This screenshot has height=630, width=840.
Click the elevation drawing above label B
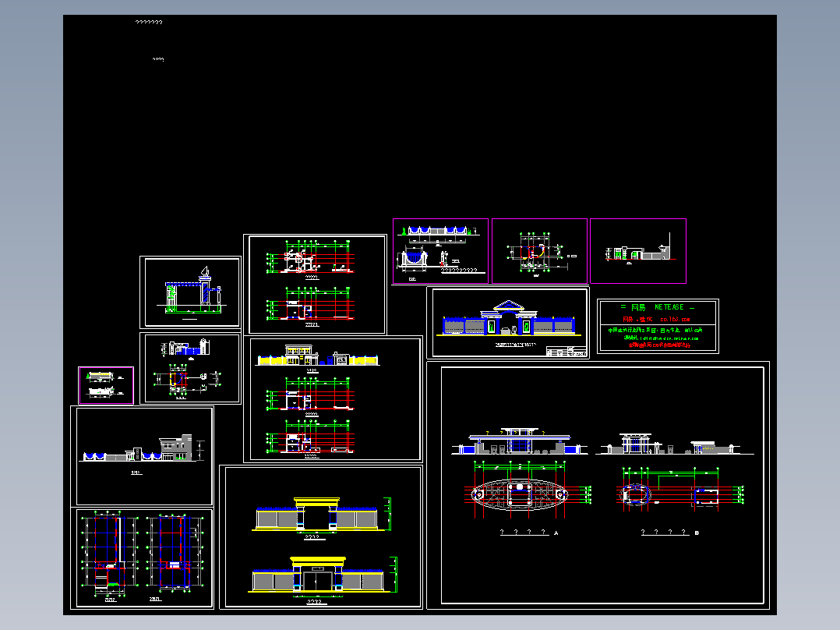(675, 444)
